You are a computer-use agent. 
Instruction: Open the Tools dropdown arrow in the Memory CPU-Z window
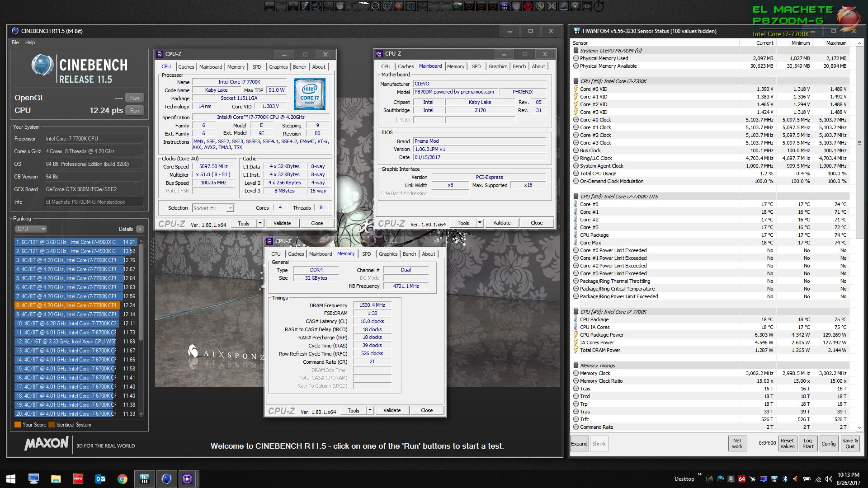click(x=370, y=410)
